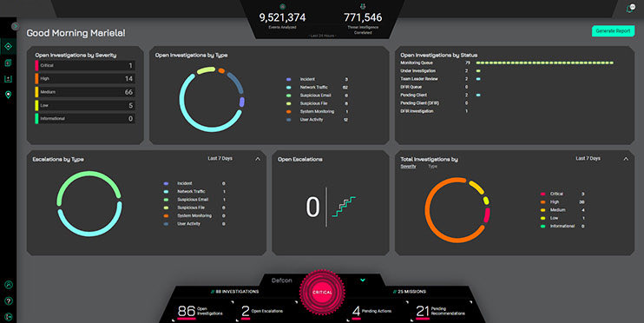Switch to the Type tab
Image resolution: width=644 pixels, height=323 pixels.
(432, 167)
